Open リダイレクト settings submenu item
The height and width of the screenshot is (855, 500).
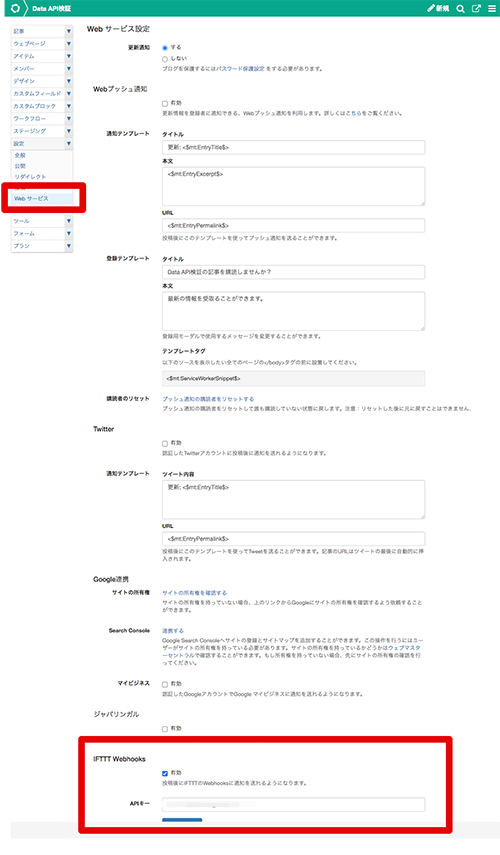(30, 177)
